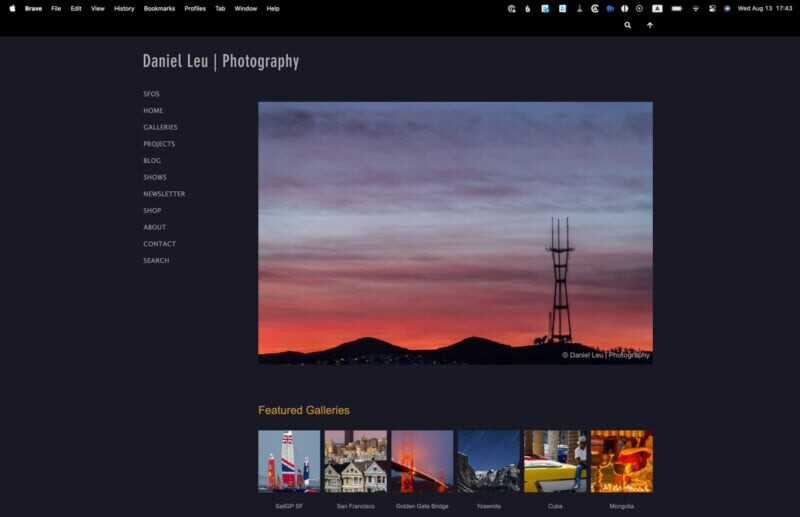The height and width of the screenshot is (517, 800).
Task: Select the SailGP SF gallery thumbnail
Action: click(289, 461)
